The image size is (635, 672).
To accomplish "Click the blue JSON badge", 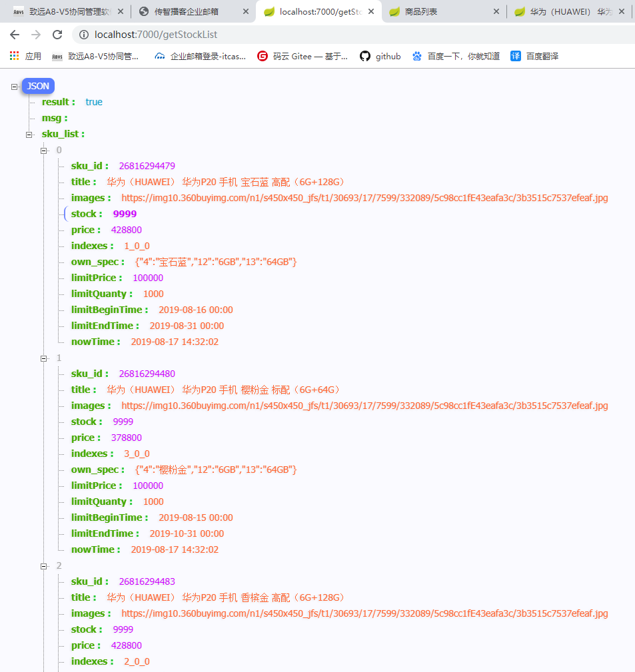I will (38, 86).
